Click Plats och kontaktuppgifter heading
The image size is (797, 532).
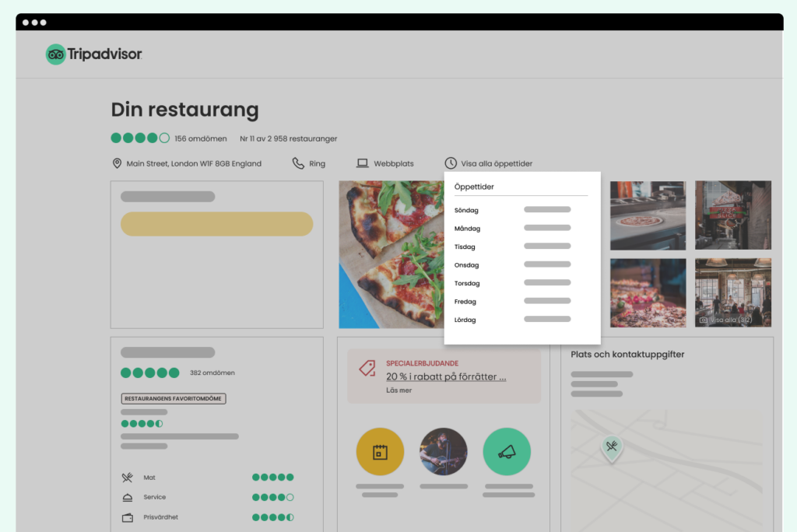(627, 354)
